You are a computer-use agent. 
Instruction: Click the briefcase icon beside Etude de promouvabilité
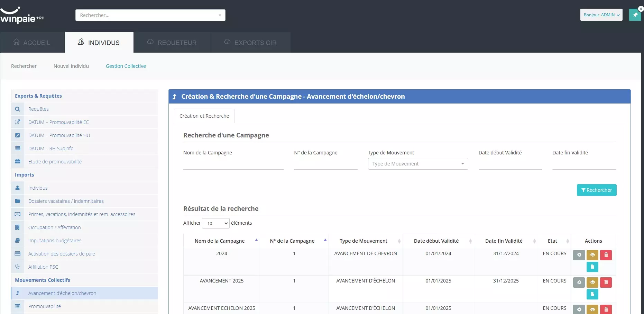[18, 162]
